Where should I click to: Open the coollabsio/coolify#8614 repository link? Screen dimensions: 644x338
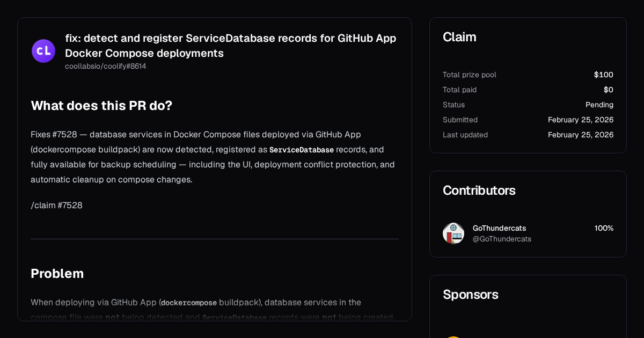[106, 67]
